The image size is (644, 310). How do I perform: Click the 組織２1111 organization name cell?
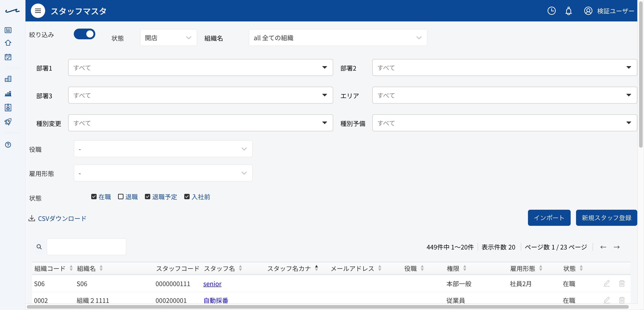click(x=93, y=300)
